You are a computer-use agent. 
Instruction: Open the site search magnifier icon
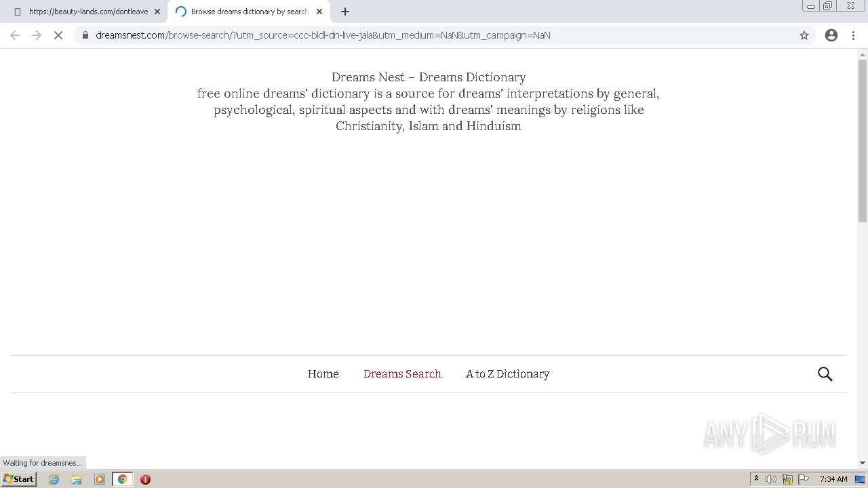pyautogui.click(x=825, y=374)
